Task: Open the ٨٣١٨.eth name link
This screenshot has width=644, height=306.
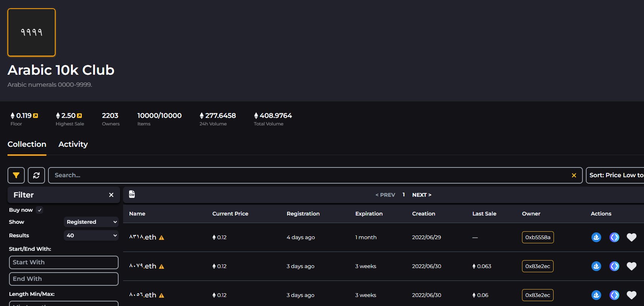Action: click(143, 237)
